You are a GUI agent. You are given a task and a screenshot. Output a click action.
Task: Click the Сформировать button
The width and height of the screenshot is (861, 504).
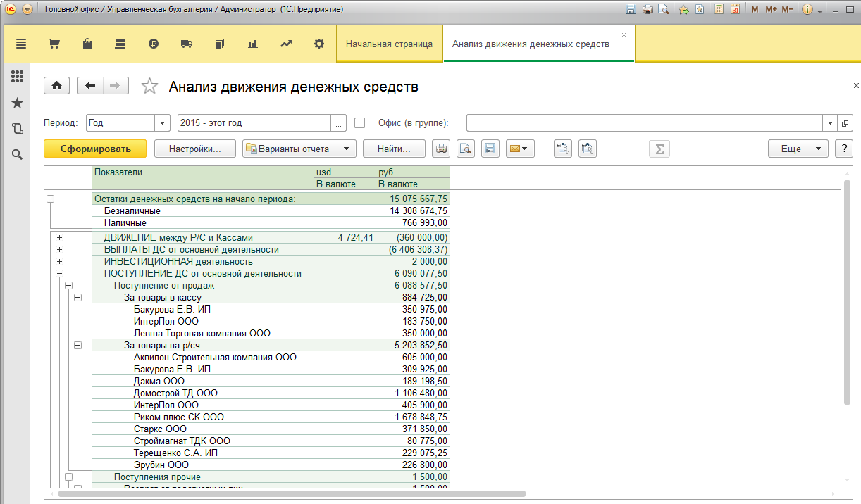pyautogui.click(x=95, y=149)
